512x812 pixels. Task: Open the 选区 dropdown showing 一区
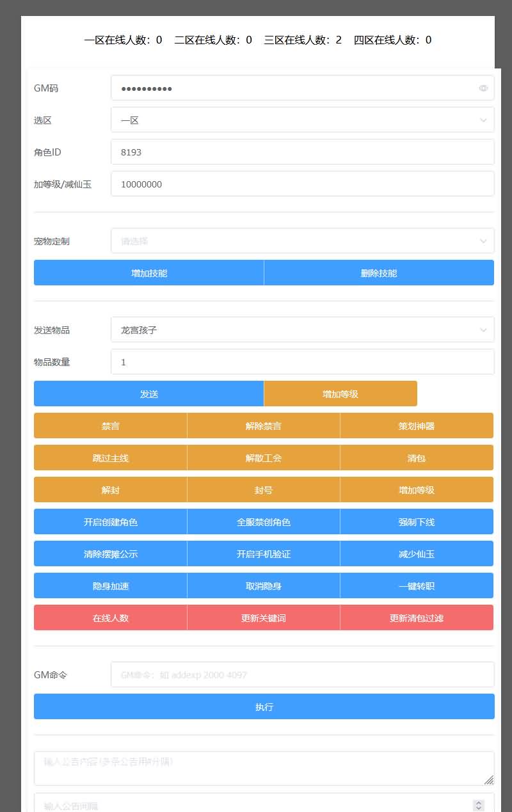(x=302, y=120)
